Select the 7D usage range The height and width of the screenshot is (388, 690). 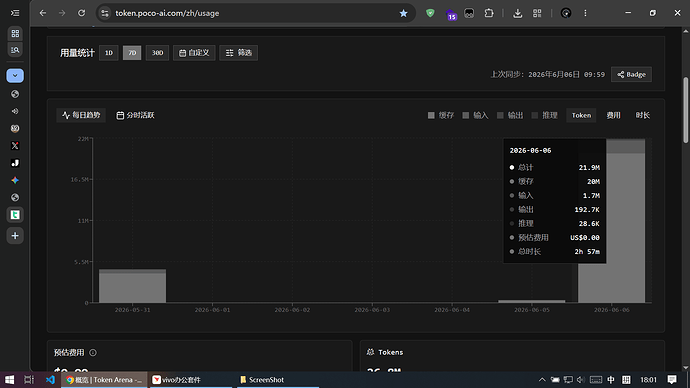point(132,53)
